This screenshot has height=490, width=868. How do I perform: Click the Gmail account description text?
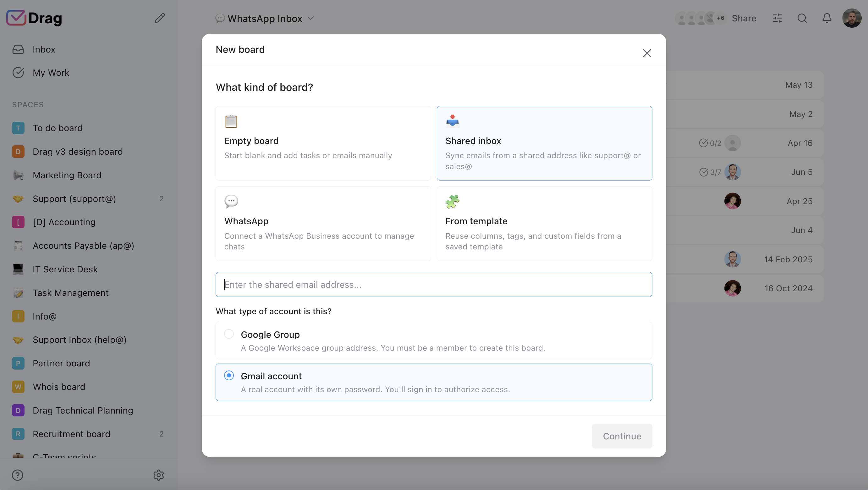tap(375, 389)
